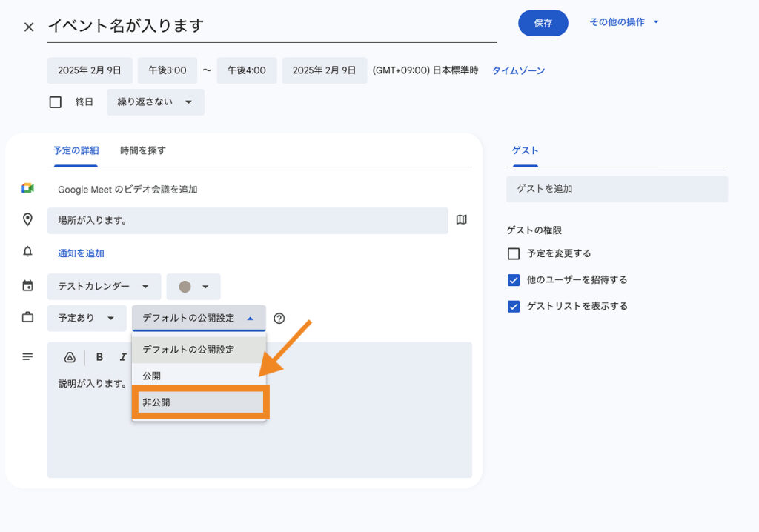Screen dimensions: 759x532
Task: Expand the テストカレンダー calendar dropdown
Action: tap(104, 287)
